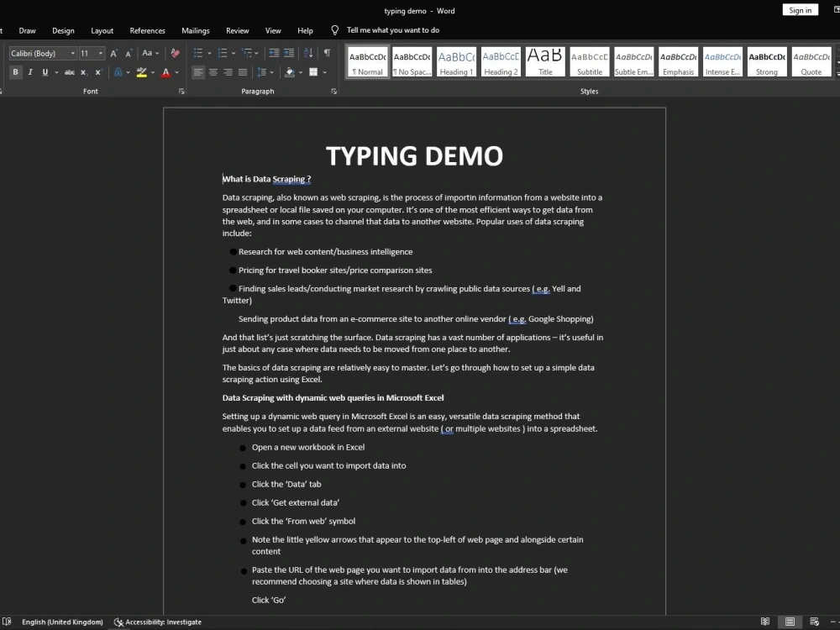This screenshot has height=630, width=840.
Task: Apply yellow text highlight color
Action: (141, 72)
